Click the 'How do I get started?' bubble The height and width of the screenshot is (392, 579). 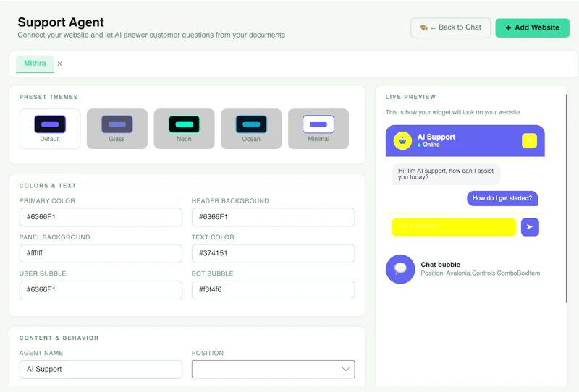[x=502, y=198]
